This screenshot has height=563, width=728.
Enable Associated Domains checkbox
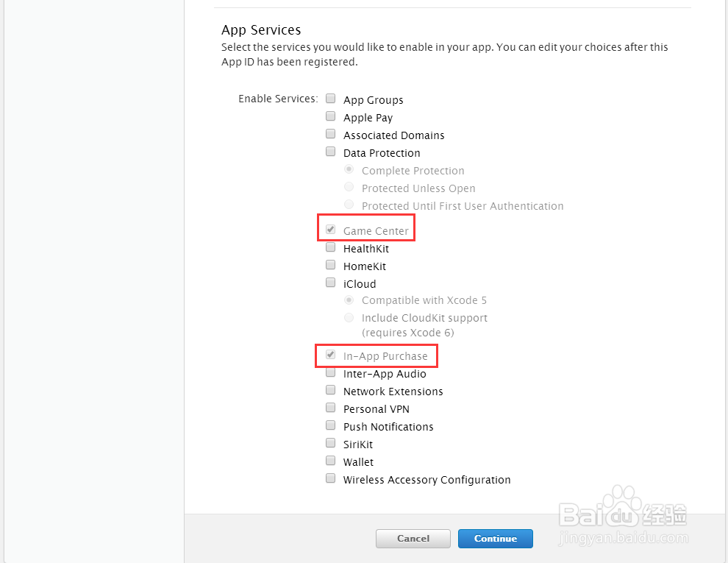click(331, 134)
